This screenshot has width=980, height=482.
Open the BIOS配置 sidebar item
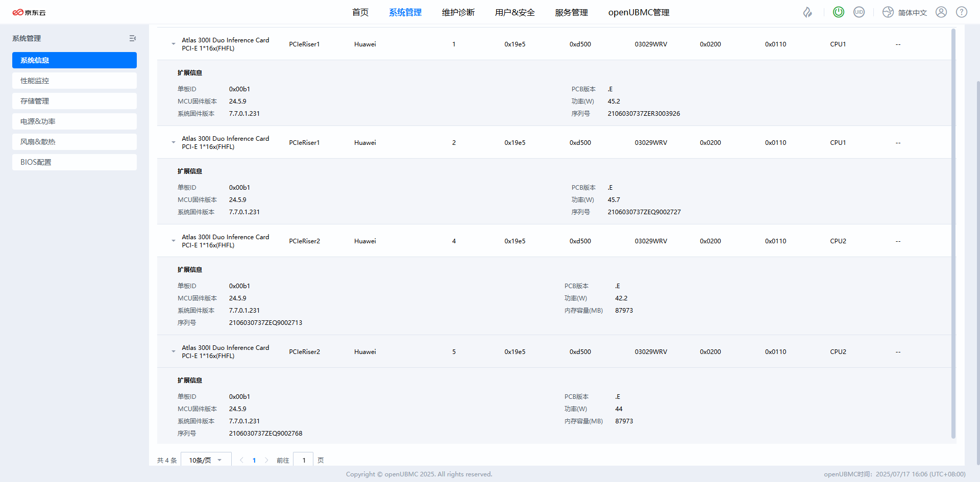[x=75, y=162]
